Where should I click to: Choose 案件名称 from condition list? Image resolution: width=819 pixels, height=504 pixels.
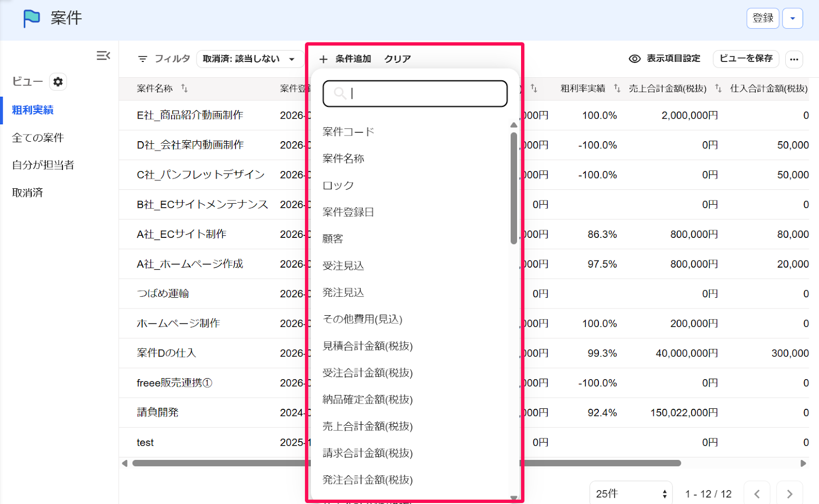click(343, 159)
